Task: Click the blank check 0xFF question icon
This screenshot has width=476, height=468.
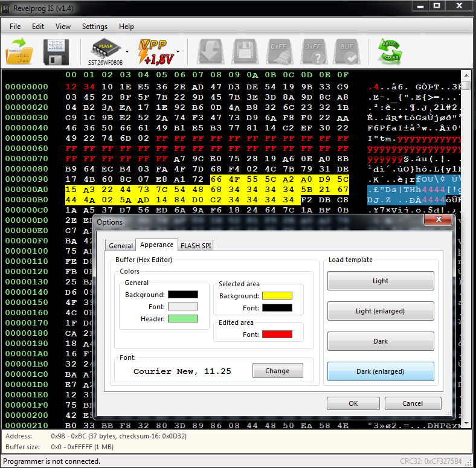Action: (313, 51)
